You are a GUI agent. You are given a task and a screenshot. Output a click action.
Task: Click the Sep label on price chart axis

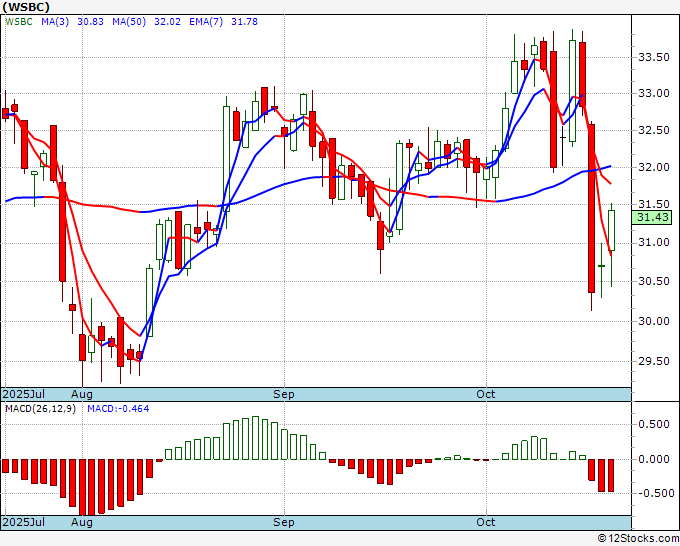284,394
